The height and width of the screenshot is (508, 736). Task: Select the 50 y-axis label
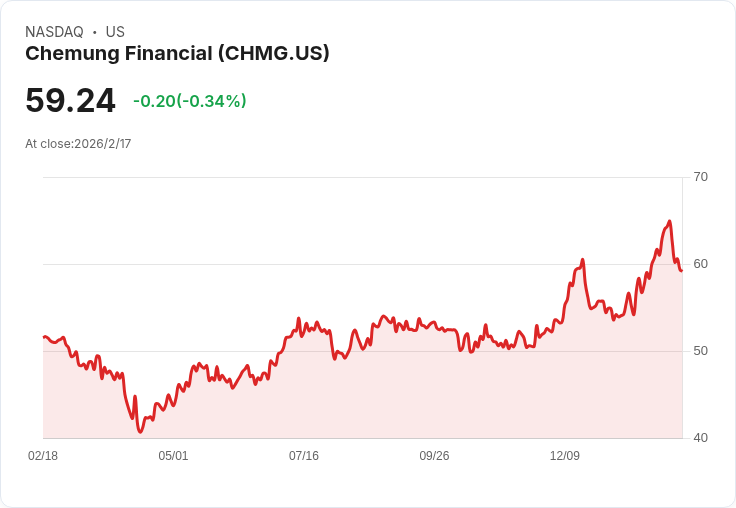[x=700, y=351]
